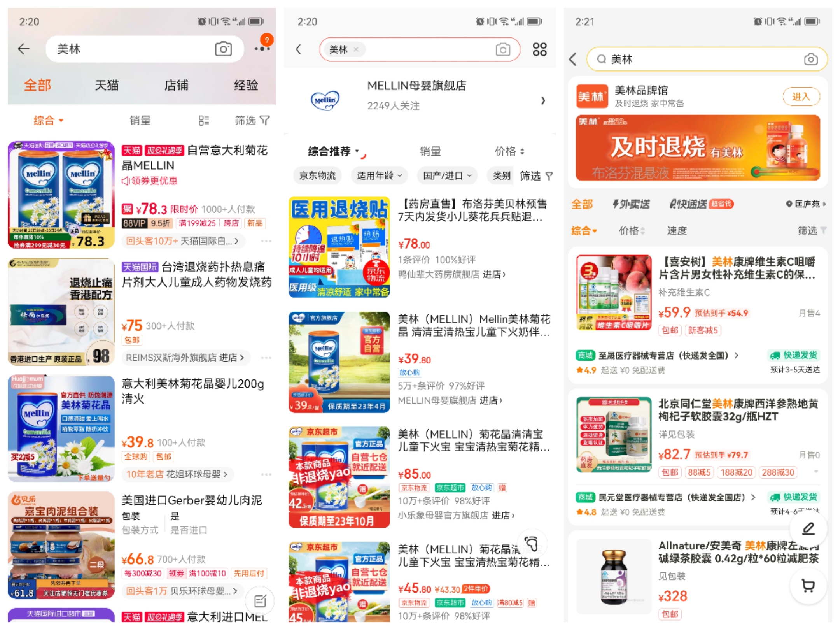Expand the 国产/进口 dropdown
This screenshot has height=630, width=840.
click(x=447, y=176)
